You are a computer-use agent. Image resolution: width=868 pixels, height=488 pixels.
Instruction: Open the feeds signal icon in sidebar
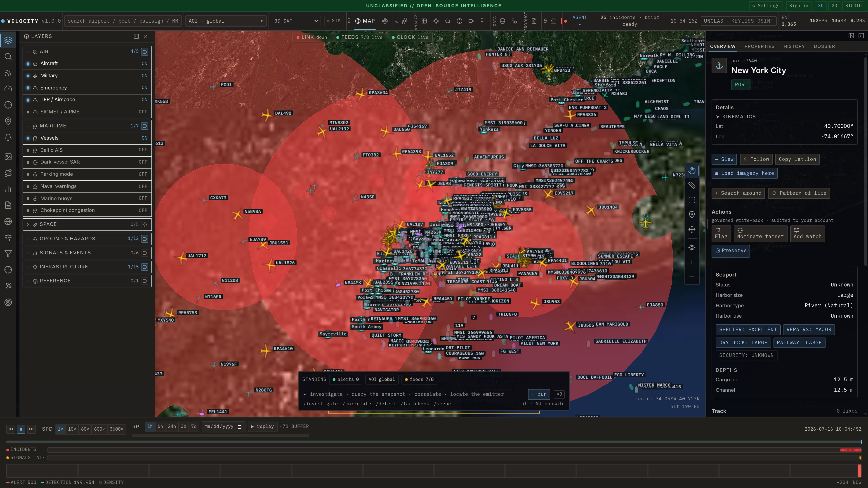pyautogui.click(x=8, y=72)
